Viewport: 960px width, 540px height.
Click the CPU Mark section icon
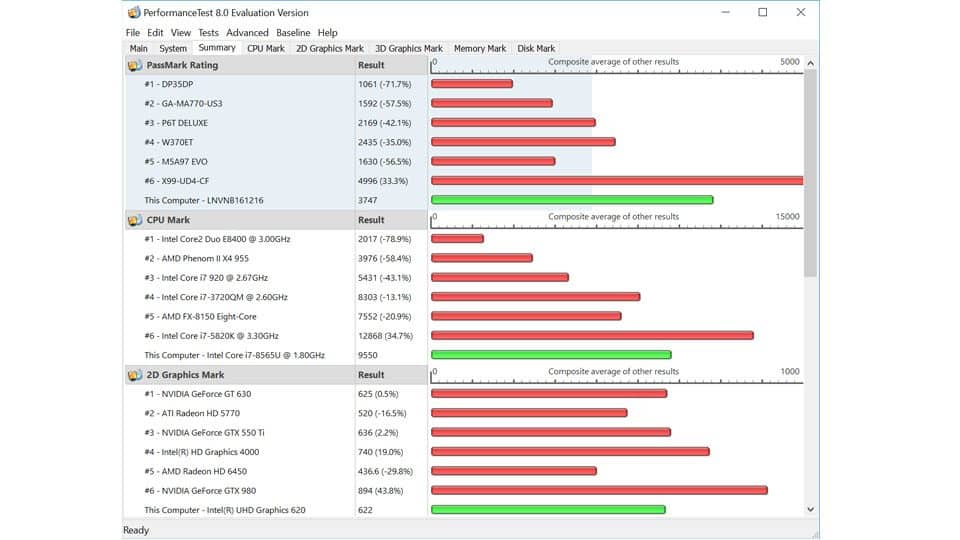(x=135, y=220)
